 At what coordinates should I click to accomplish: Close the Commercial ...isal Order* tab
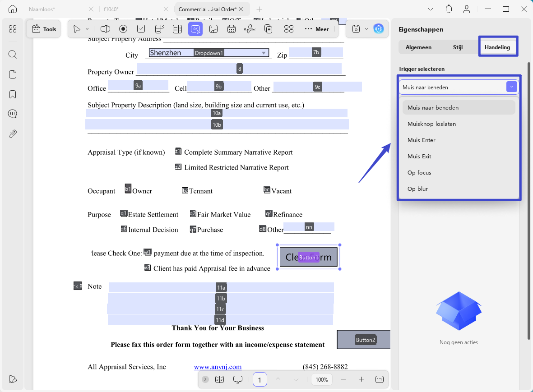point(241,9)
